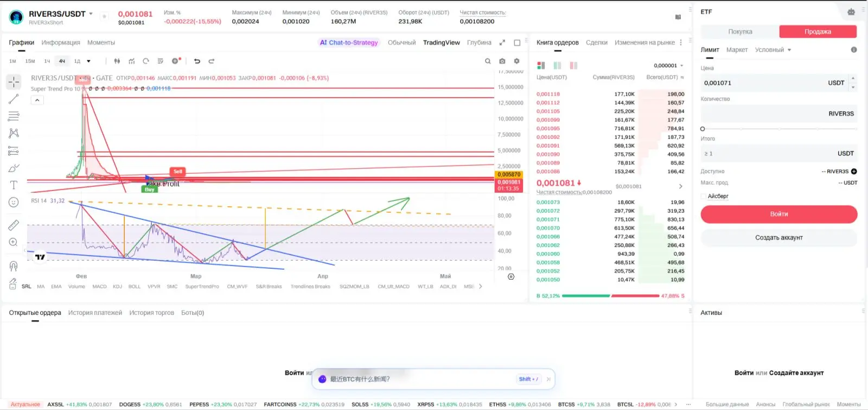Image resolution: width=868 pixels, height=410 pixels.
Task: Click the Количество RIVER3S input field
Action: 779,113
